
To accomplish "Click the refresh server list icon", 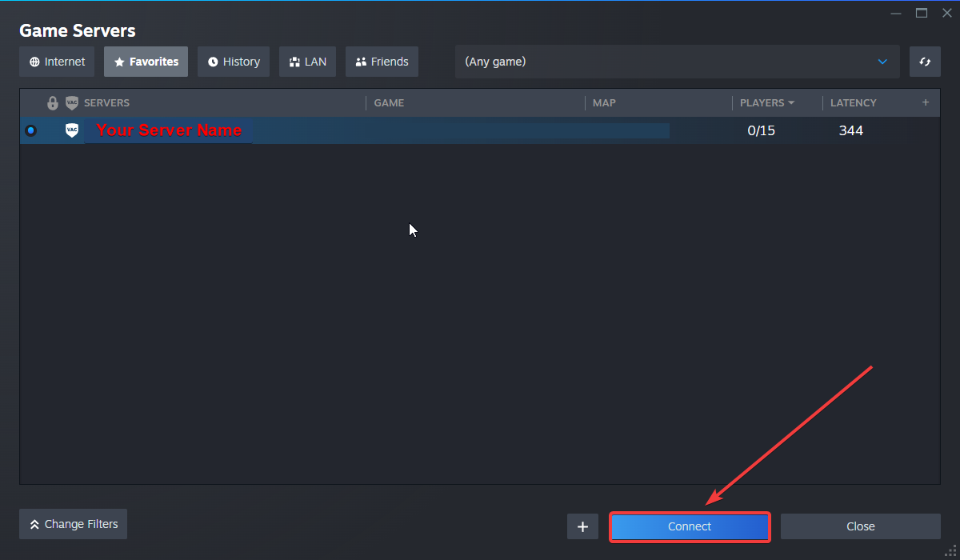I will click(x=925, y=62).
